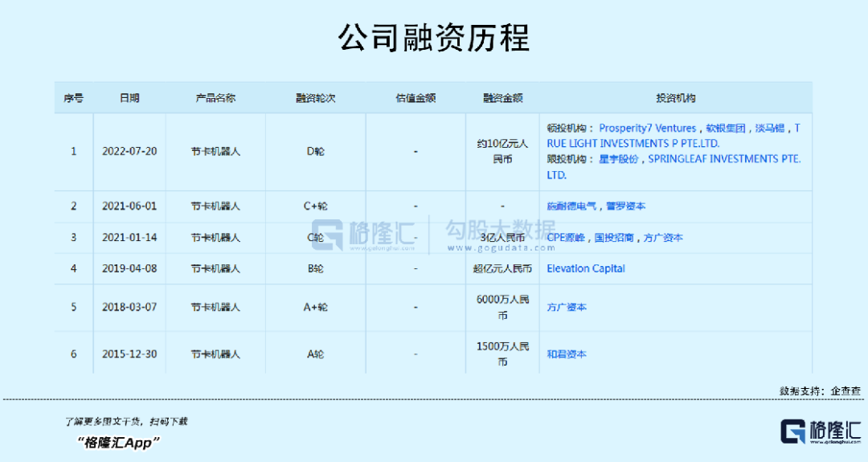
Task: Open the 软银集团 investor link
Action: 726,128
